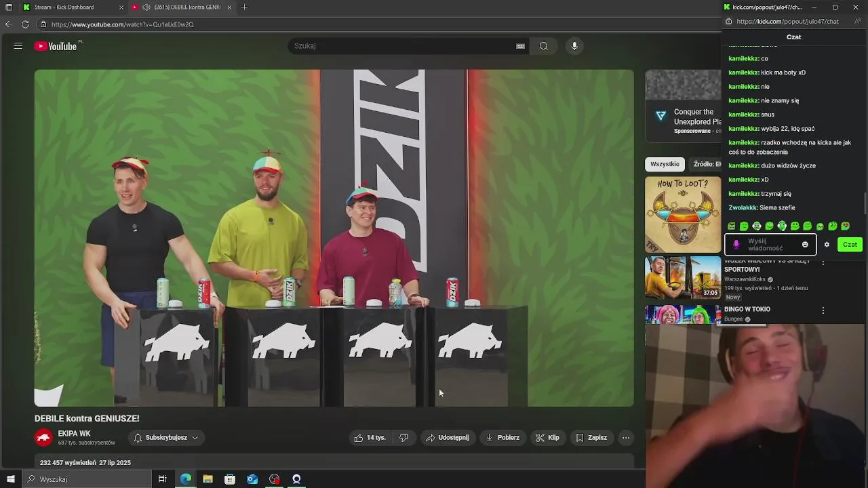868x488 pixels.
Task: Open File Explorer from taskbar
Action: (x=208, y=479)
